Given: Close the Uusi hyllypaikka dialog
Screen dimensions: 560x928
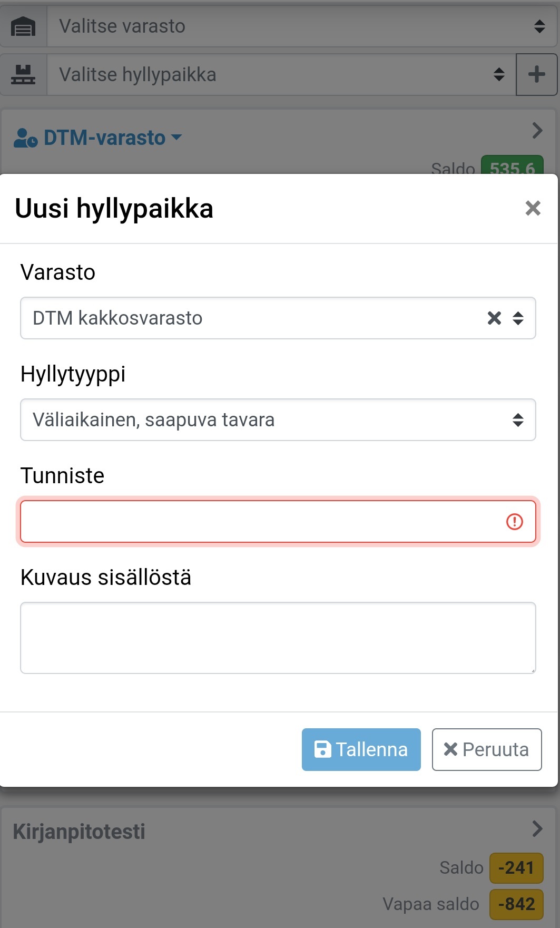Looking at the screenshot, I should (x=533, y=208).
